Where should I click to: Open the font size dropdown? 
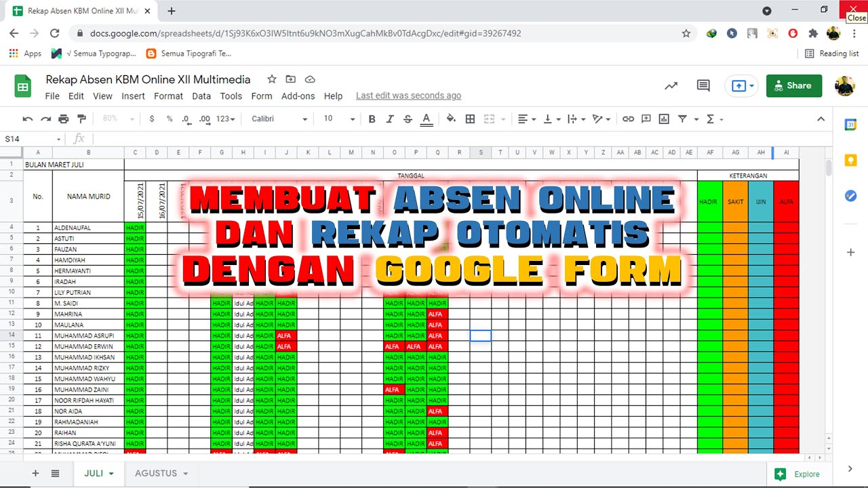tap(339, 119)
